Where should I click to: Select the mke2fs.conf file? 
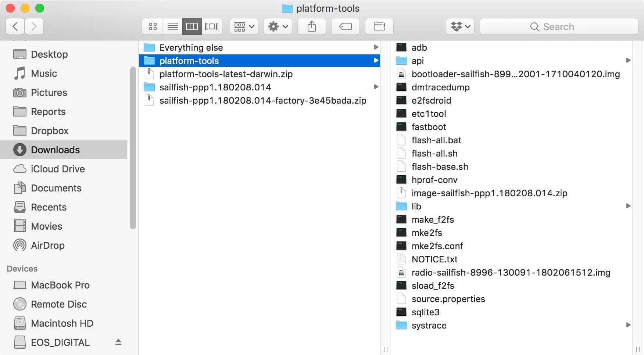click(512, 246)
